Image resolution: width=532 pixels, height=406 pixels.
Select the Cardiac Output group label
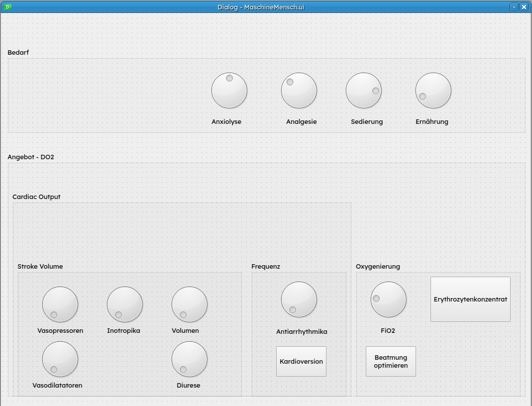pos(36,197)
